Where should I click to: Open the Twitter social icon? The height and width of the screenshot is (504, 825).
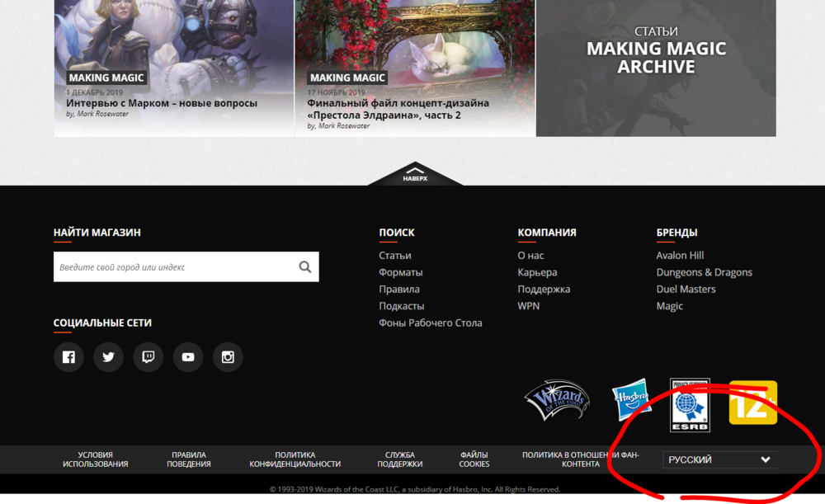(x=108, y=356)
